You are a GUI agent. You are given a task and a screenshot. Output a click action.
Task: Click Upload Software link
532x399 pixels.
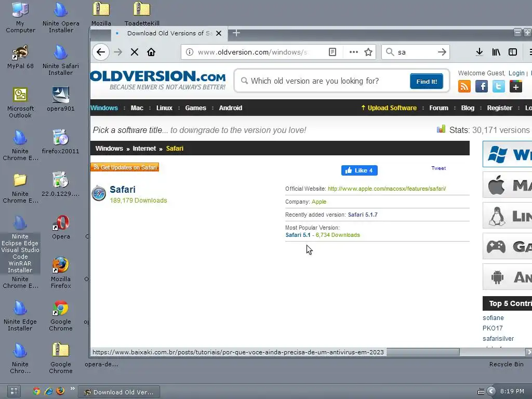(389, 108)
